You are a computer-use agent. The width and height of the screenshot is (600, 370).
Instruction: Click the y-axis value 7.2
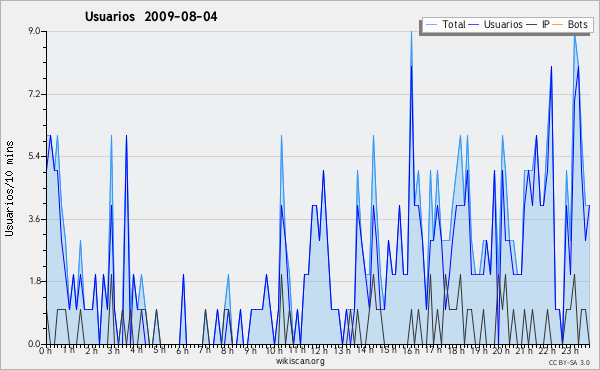click(34, 94)
